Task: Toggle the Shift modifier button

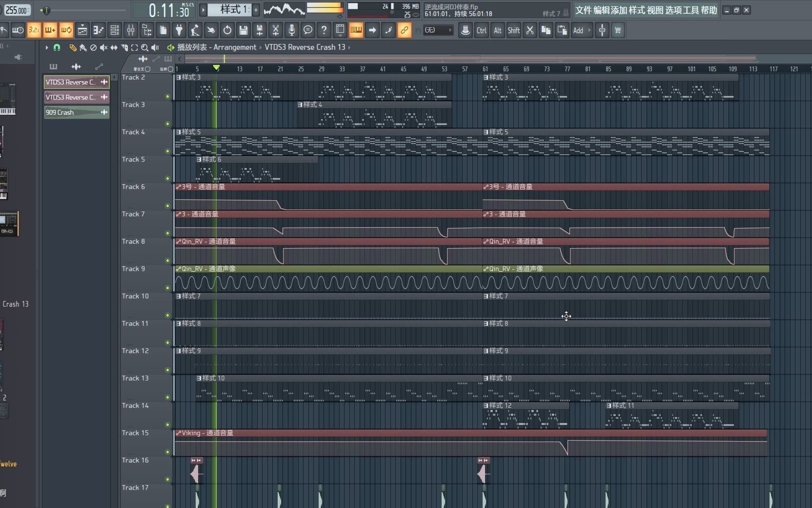Action: [x=513, y=30]
